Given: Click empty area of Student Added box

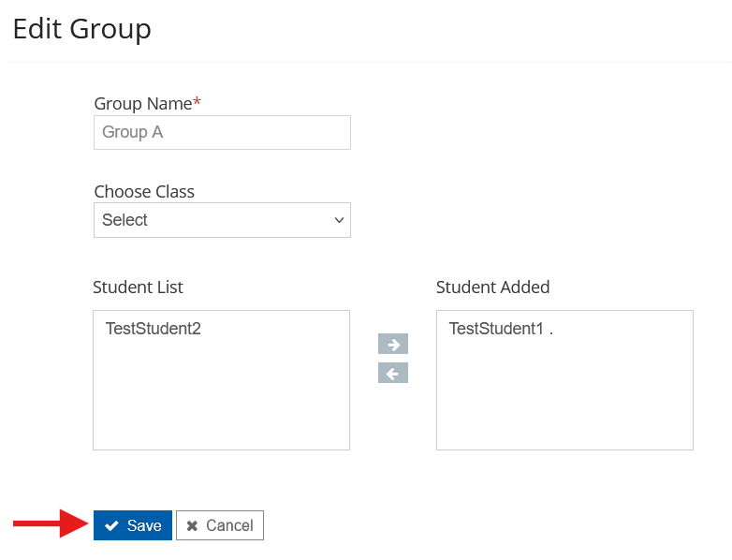Looking at the screenshot, I should tap(564, 403).
